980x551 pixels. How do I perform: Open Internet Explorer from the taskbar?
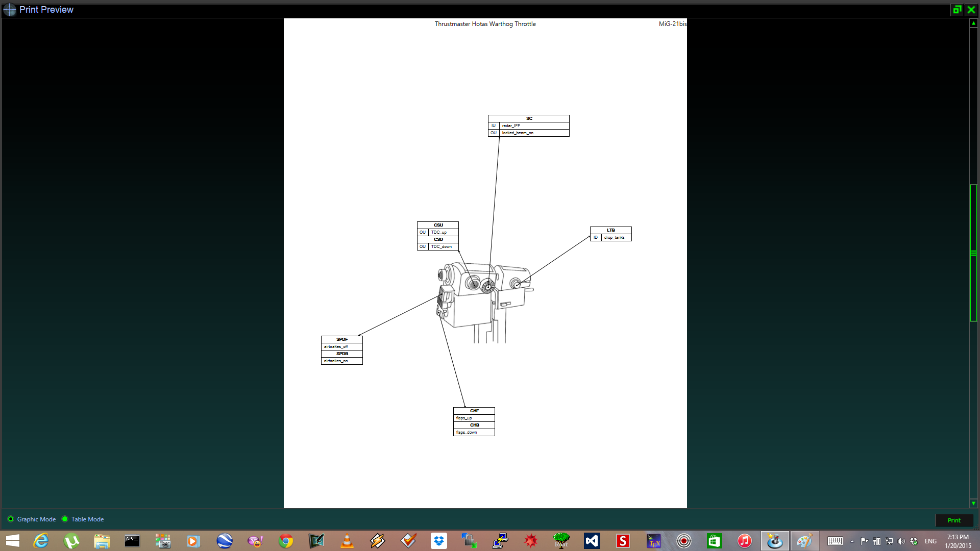(x=41, y=541)
